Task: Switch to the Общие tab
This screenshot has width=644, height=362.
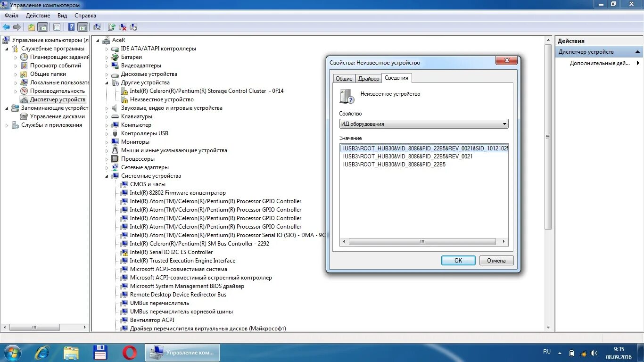Action: coord(344,79)
